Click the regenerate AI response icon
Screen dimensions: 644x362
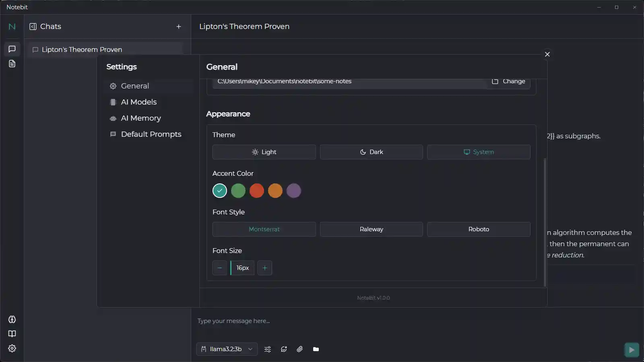284,349
